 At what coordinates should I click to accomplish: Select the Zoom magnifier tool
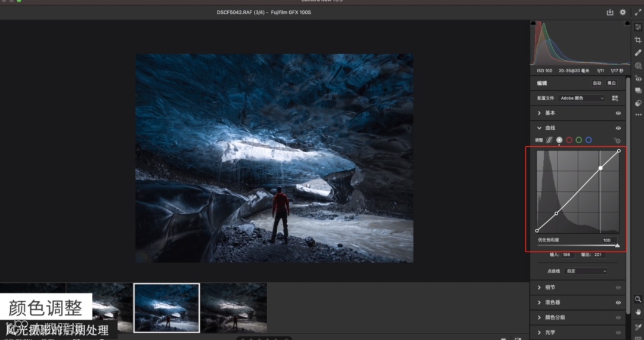click(x=638, y=299)
